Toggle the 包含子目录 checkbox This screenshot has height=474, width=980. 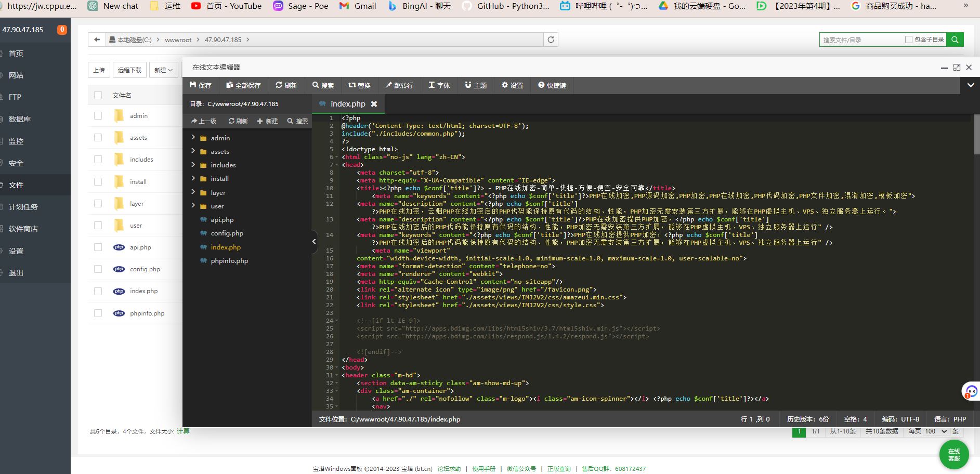pos(909,39)
